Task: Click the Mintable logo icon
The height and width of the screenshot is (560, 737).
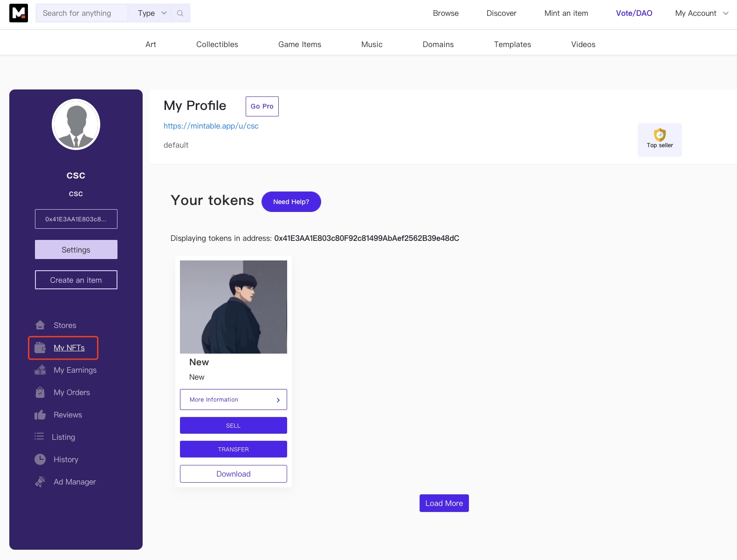Action: [x=19, y=13]
